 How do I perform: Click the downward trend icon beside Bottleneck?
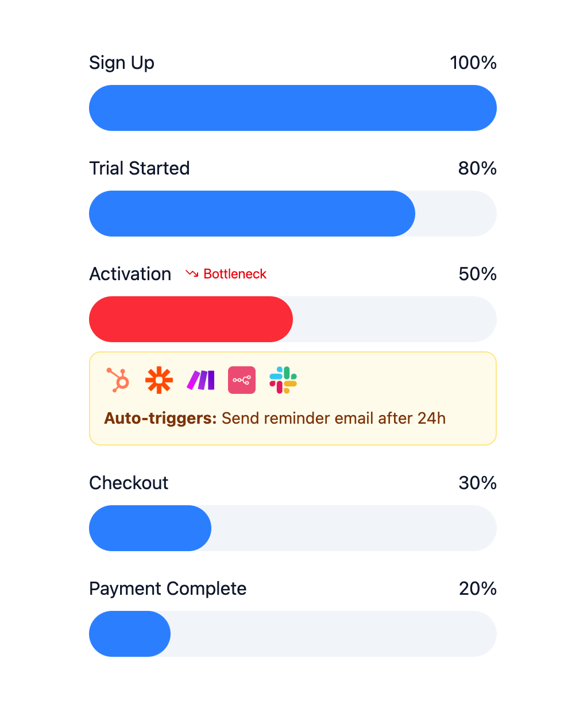point(192,274)
